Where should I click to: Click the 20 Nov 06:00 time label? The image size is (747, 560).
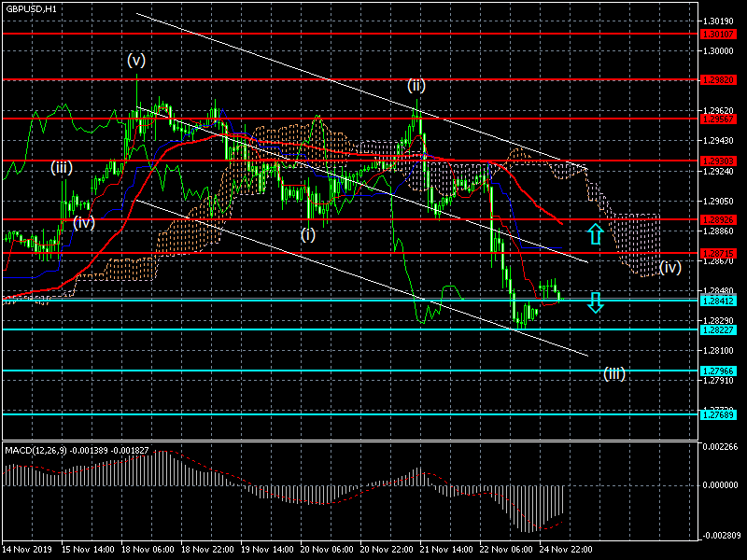(328, 550)
